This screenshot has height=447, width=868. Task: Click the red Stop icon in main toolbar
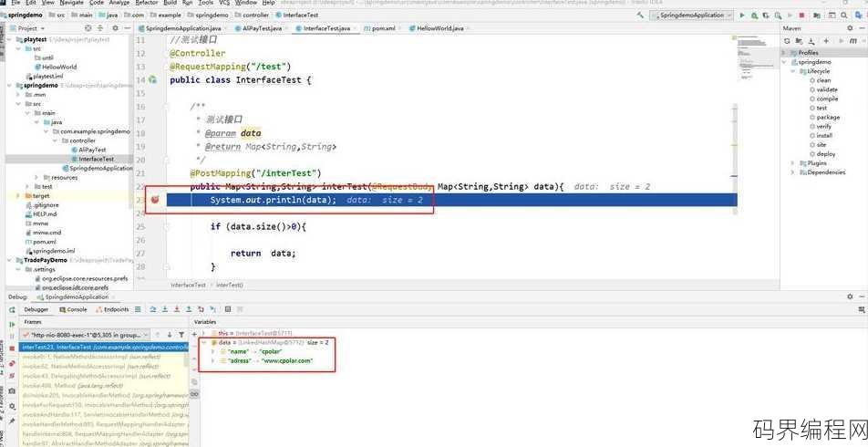tap(801, 16)
